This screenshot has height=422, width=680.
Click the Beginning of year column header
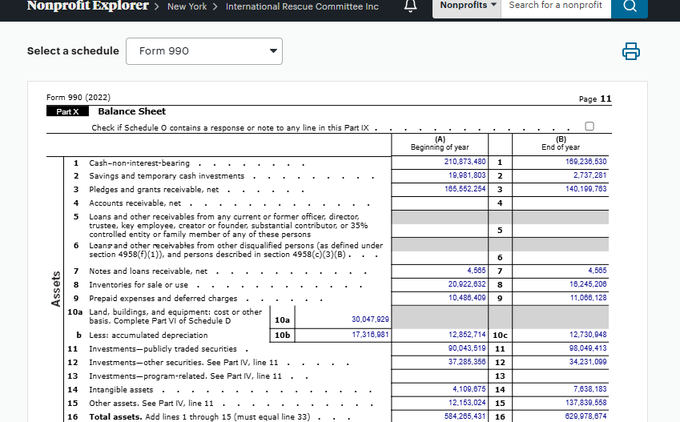440,144
